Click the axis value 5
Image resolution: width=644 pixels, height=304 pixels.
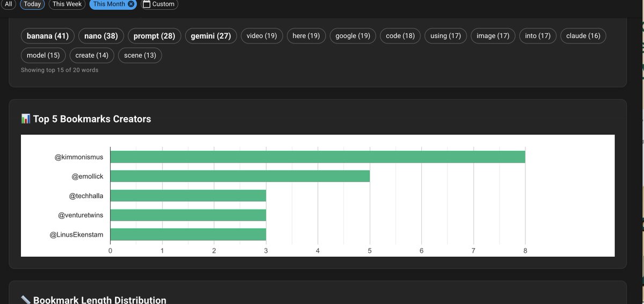coord(370,250)
